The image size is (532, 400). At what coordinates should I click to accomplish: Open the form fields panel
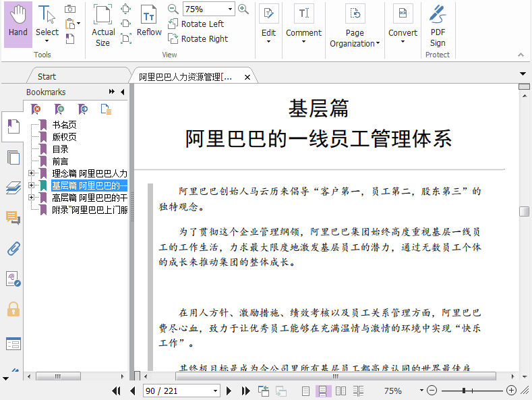pyautogui.click(x=13, y=343)
